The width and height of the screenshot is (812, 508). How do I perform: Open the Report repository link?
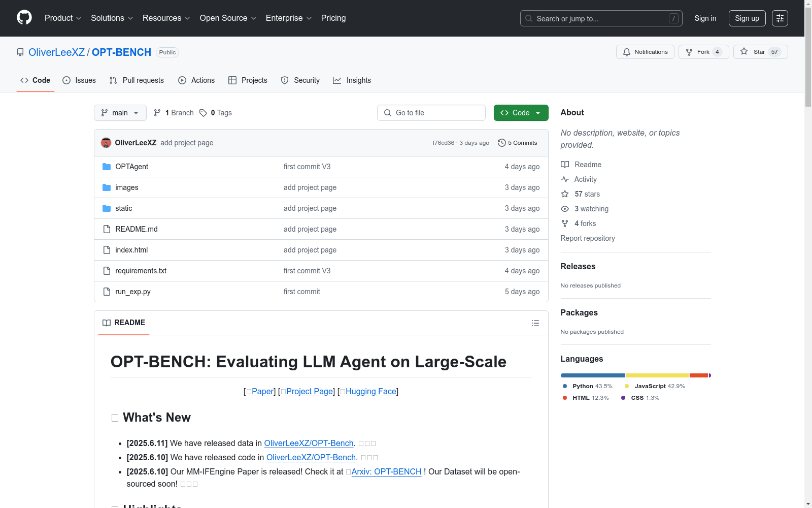click(588, 238)
